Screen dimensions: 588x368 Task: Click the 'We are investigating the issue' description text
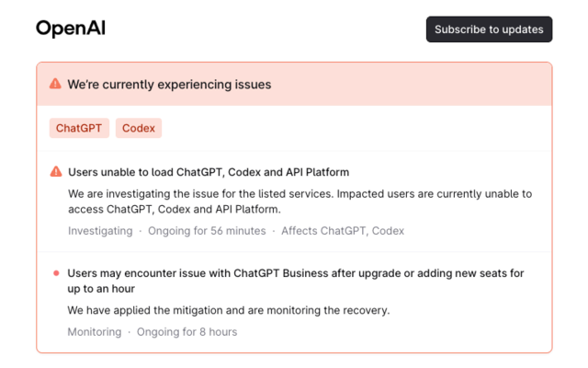tap(300, 201)
